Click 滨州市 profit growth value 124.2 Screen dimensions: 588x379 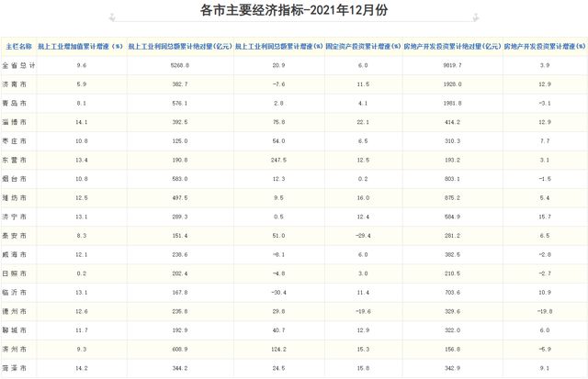pos(278,349)
